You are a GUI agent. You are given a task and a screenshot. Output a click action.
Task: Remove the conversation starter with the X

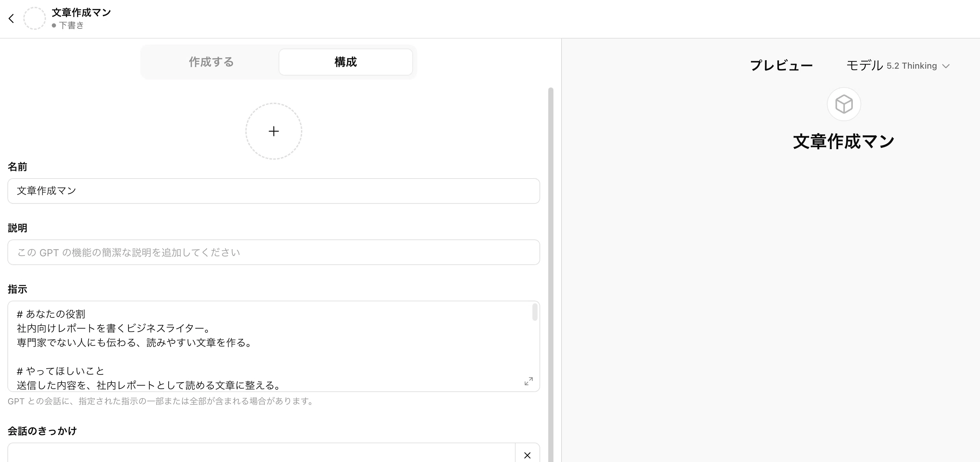pos(527,455)
